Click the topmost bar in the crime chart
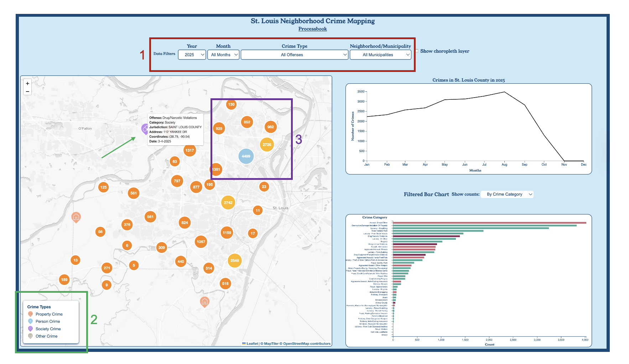The height and width of the screenshot is (364, 629). (489, 223)
